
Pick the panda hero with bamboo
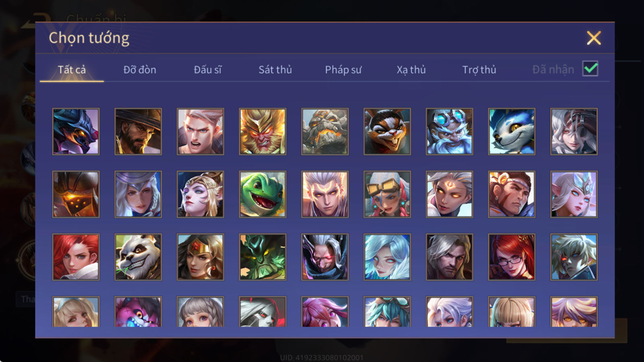click(138, 257)
